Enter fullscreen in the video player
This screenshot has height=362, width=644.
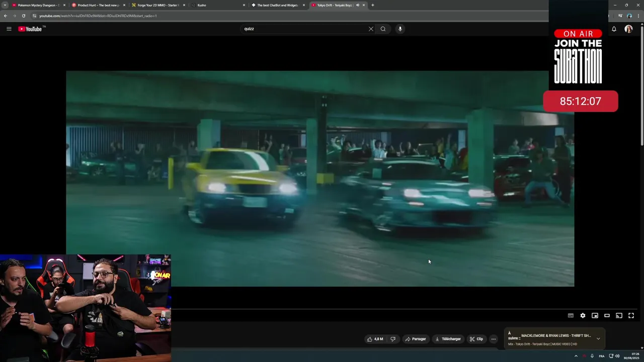point(631,316)
